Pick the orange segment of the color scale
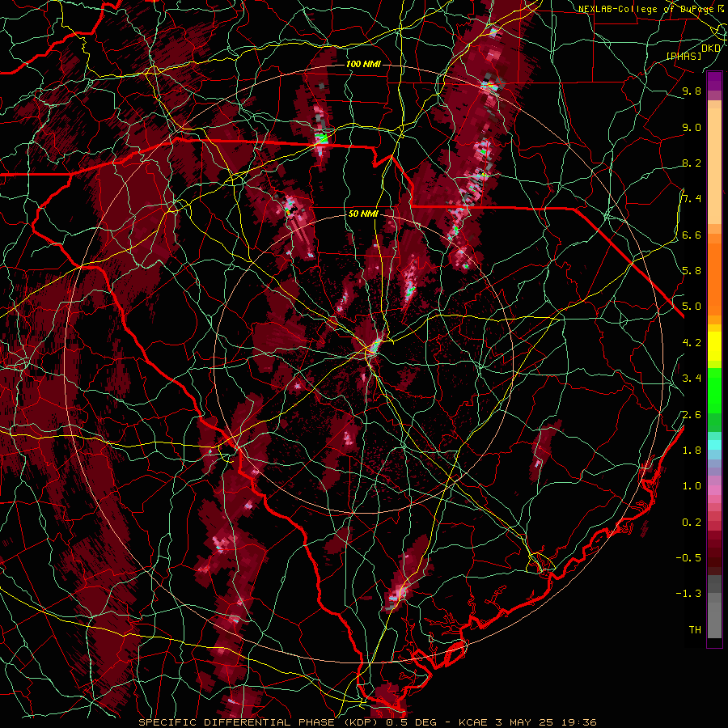 tap(714, 278)
